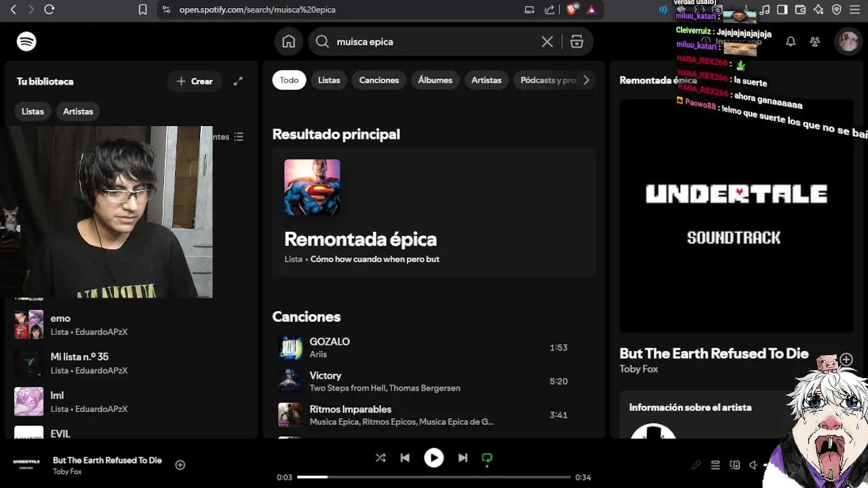Filter the library by Listas

33,111
